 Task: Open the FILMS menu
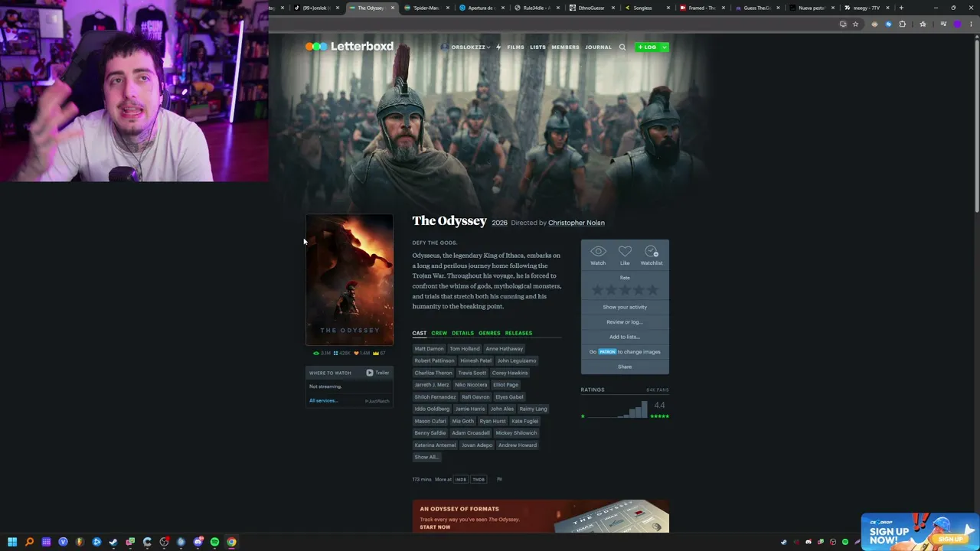coord(515,47)
